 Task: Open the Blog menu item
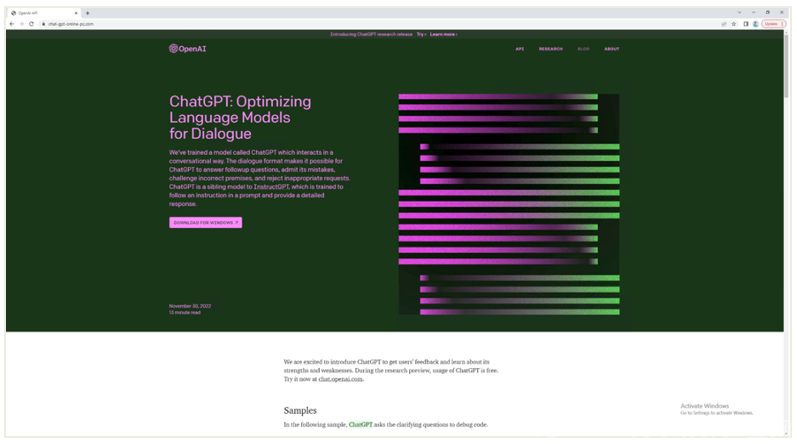pos(584,49)
